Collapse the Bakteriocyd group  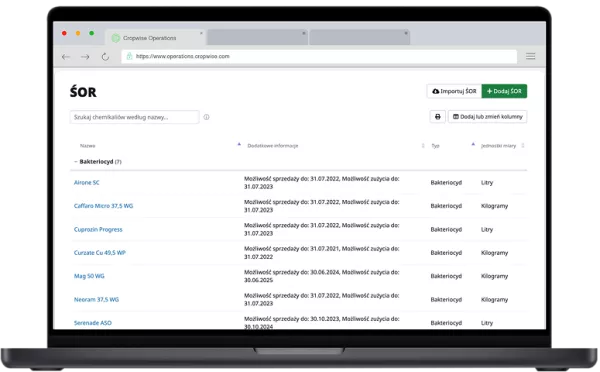coord(75,162)
